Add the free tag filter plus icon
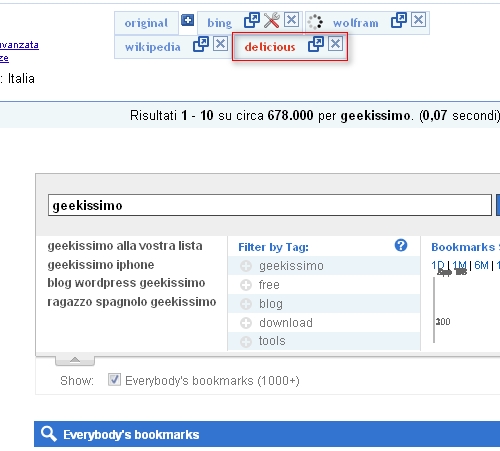 click(246, 285)
